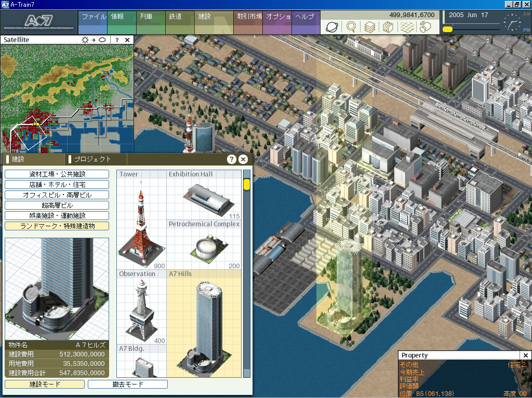Expand the 超高層ビル building category
This screenshot has width=532, height=398.
coord(57,205)
